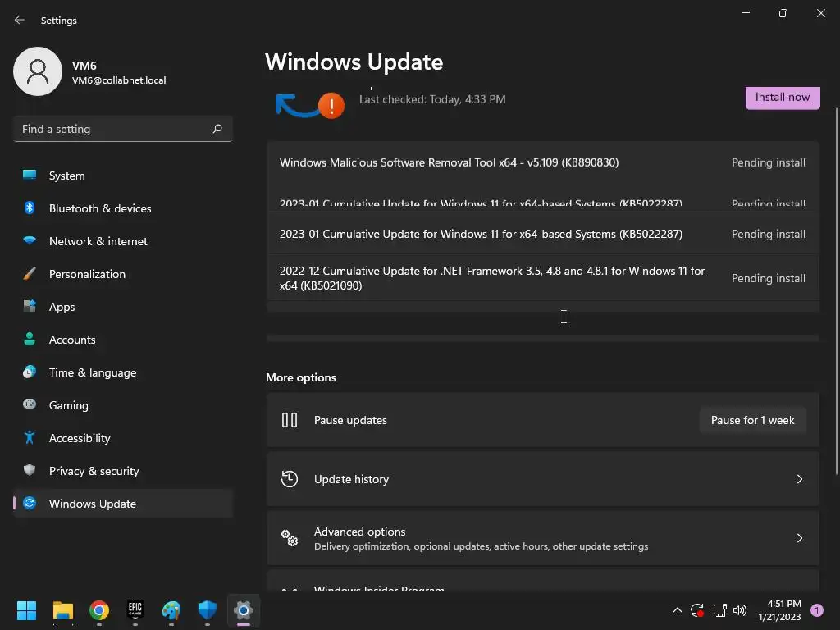Screen dimensions: 840x630
Task: Click the update restart tray icon
Action: click(697, 610)
